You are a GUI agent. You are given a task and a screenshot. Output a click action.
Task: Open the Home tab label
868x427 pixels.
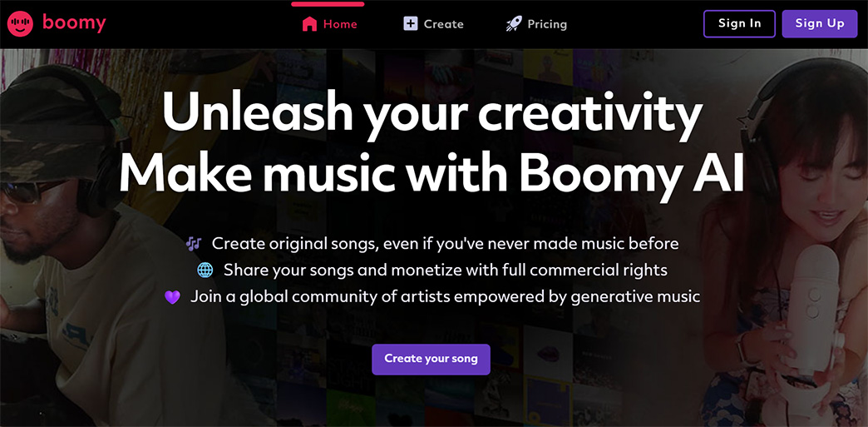pyautogui.click(x=340, y=24)
